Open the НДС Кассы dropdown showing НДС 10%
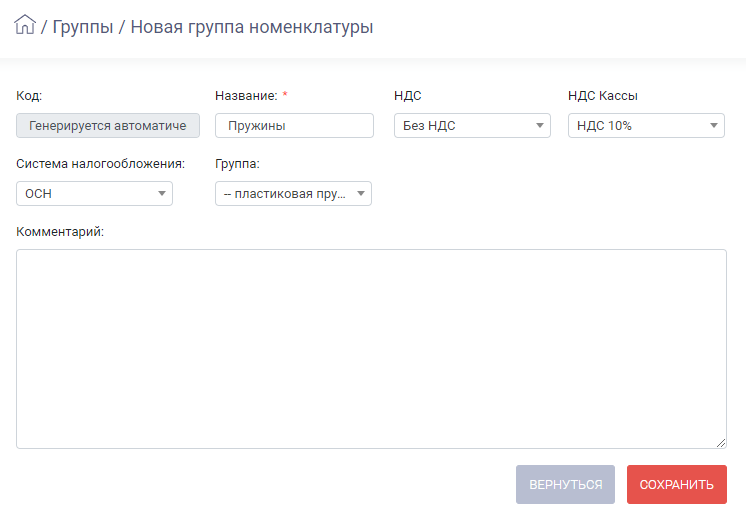The width and height of the screenshot is (746, 519). (x=647, y=126)
